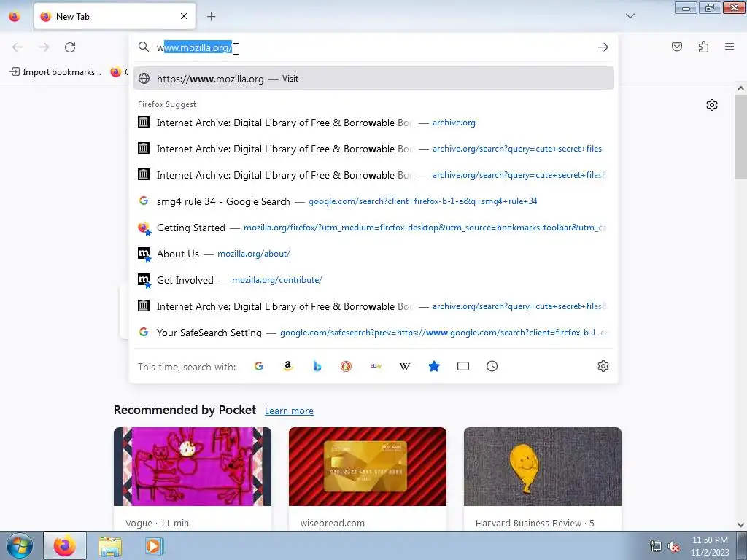Click the Vogue · 11 min label
The width and height of the screenshot is (747, 560).
click(158, 524)
